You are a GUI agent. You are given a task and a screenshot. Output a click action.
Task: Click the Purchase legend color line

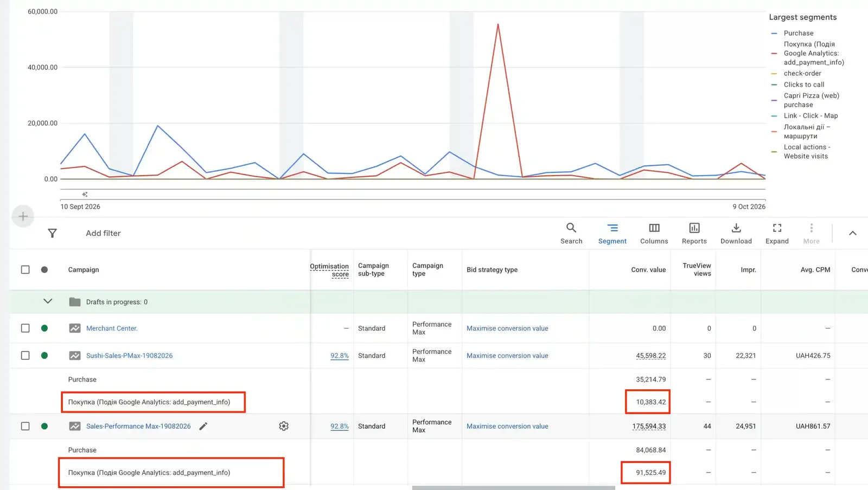click(774, 34)
